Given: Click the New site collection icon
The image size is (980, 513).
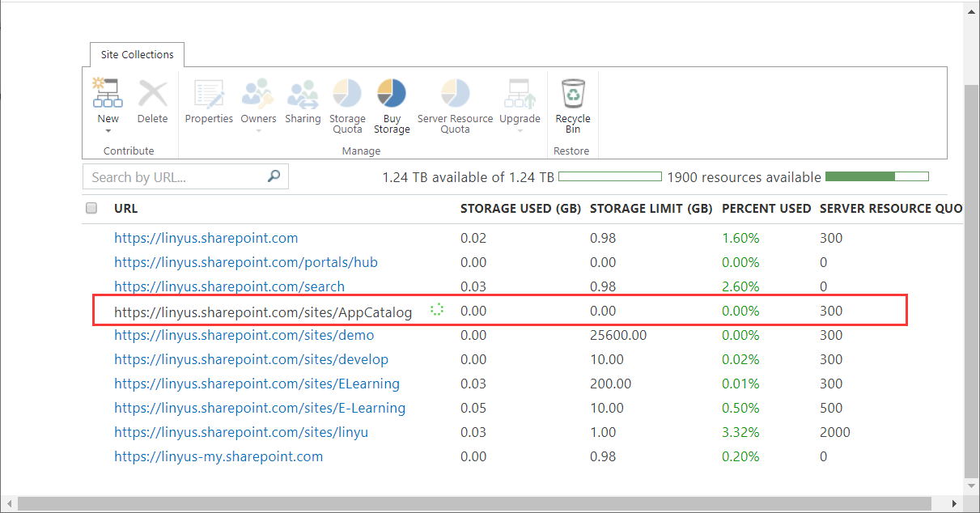Looking at the screenshot, I should click(x=108, y=93).
